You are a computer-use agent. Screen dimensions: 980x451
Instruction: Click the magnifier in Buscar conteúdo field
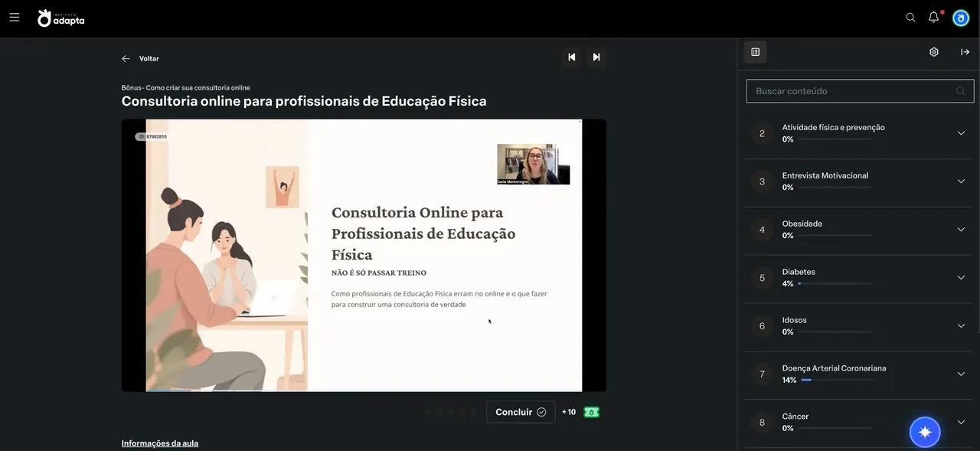[x=960, y=91]
